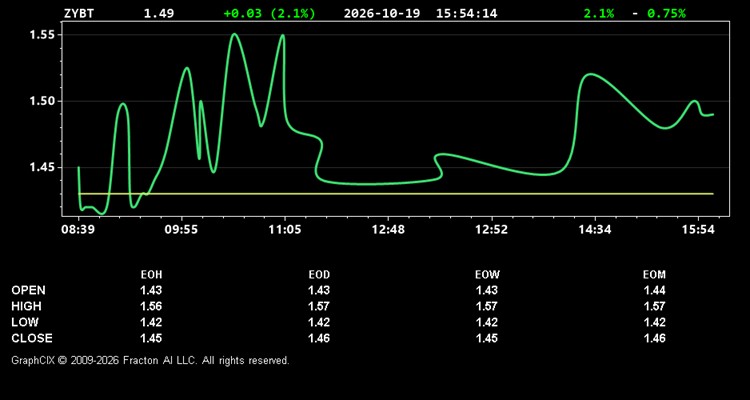
Task: Click the timestamp 15:54:14
Action: [x=466, y=13]
